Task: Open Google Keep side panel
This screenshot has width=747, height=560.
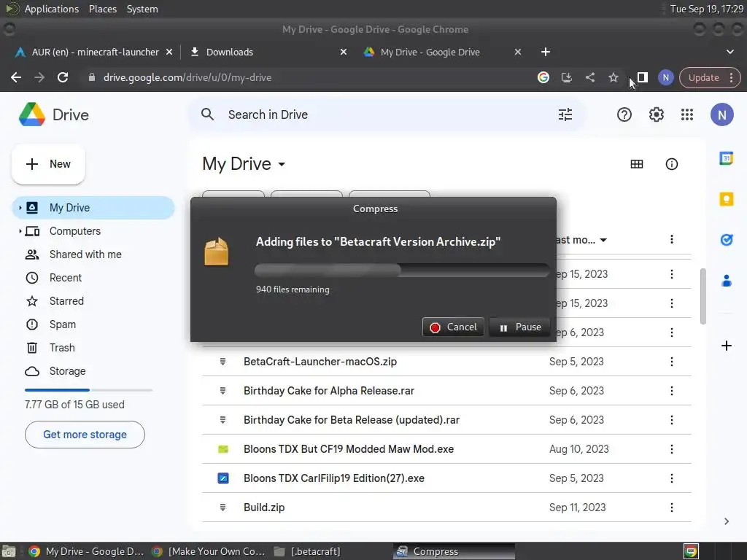Action: click(726, 199)
